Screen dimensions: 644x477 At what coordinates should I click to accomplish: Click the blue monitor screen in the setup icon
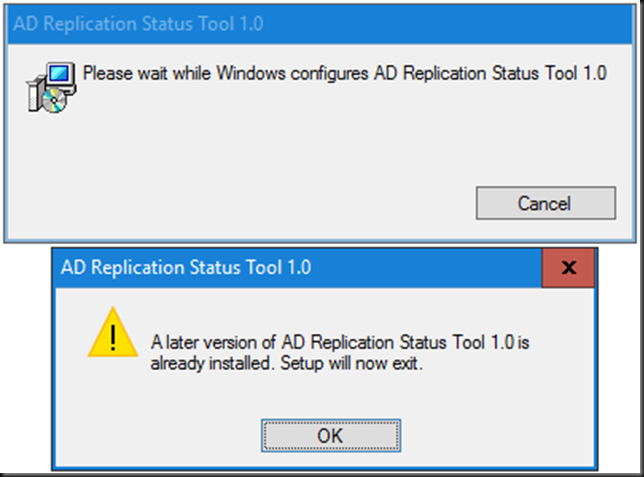(60, 74)
